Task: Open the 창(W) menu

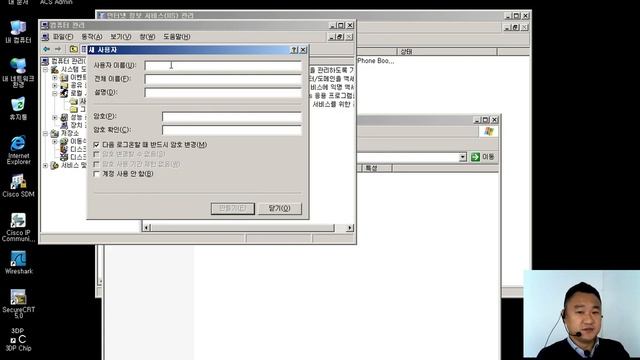Action: (147, 37)
